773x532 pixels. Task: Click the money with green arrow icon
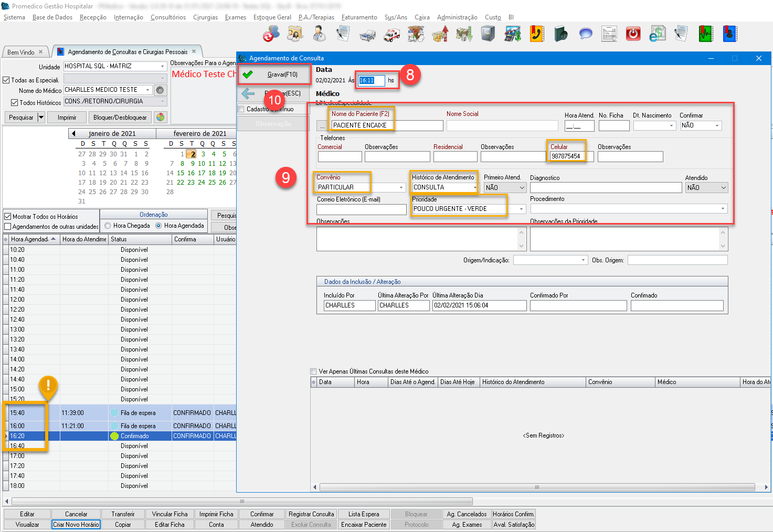coord(464,34)
